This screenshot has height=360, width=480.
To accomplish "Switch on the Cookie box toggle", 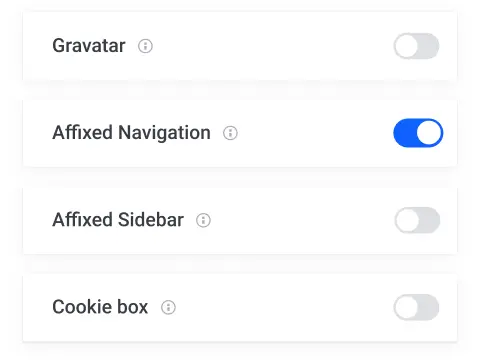I will (x=416, y=307).
